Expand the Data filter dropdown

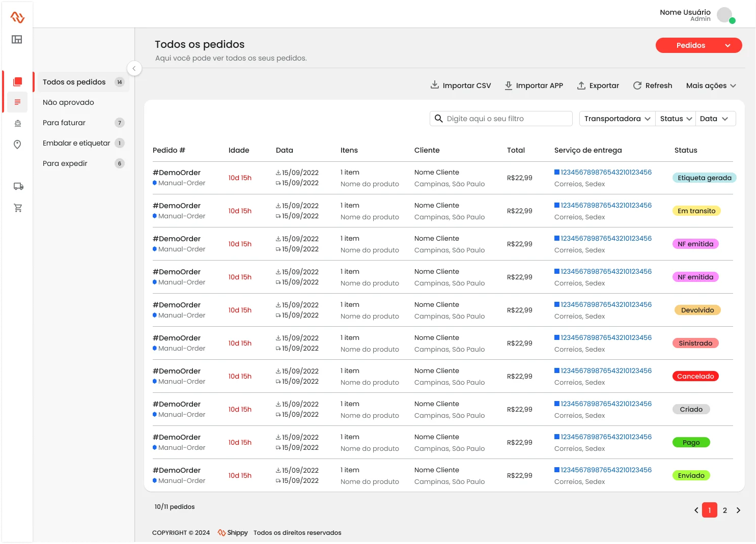[714, 119]
